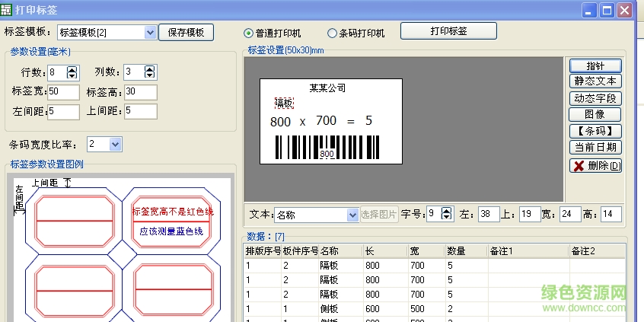
Task: Select the 普通打印机 radio option
Action: [x=249, y=33]
